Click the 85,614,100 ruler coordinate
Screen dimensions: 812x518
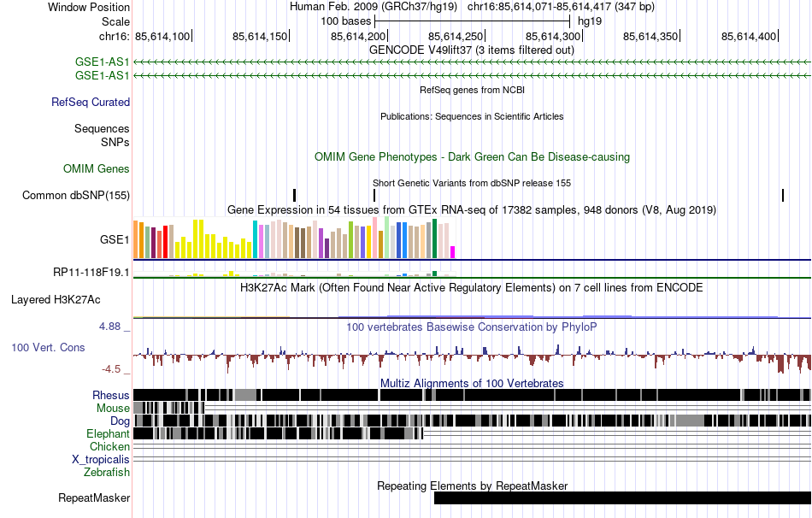pos(162,36)
